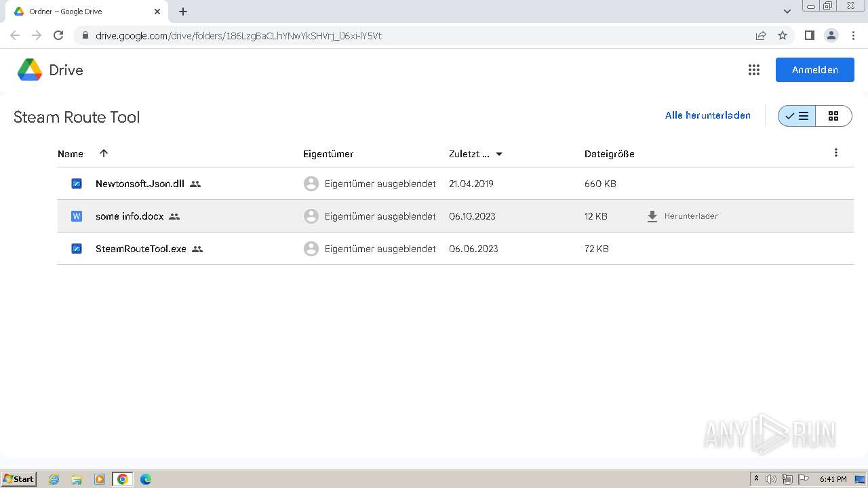The width and height of the screenshot is (868, 488).
Task: Click the taskbar clock 6:41 PM
Action: (833, 479)
